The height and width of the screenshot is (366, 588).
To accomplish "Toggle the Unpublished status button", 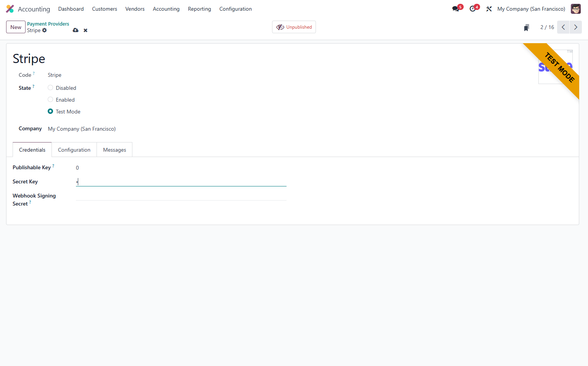I will coord(294,27).
